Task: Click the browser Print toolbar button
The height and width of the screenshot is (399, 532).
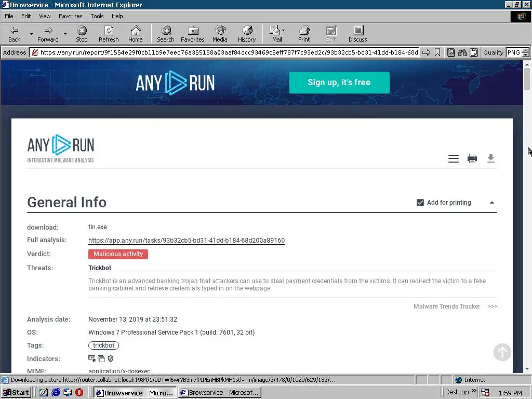Action: coord(304,34)
